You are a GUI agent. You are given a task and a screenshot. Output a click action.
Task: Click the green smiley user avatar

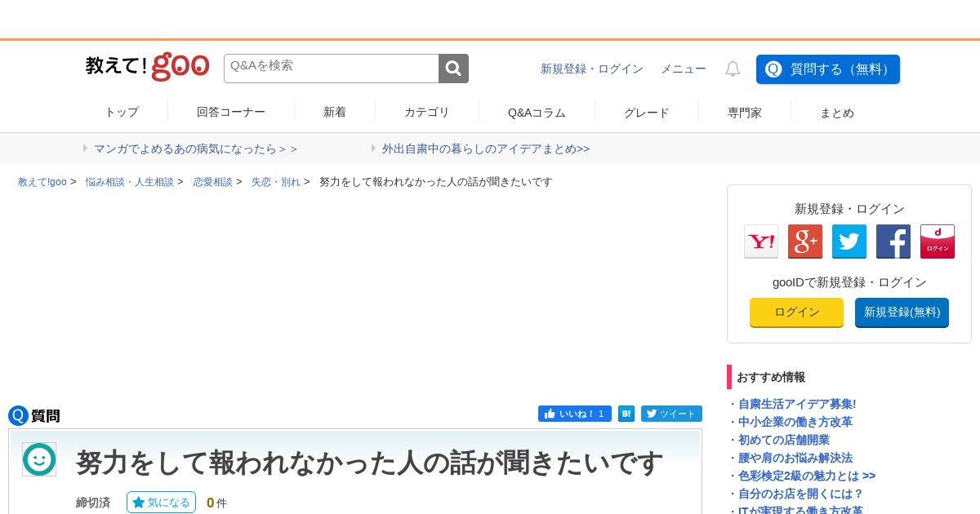coord(39,459)
